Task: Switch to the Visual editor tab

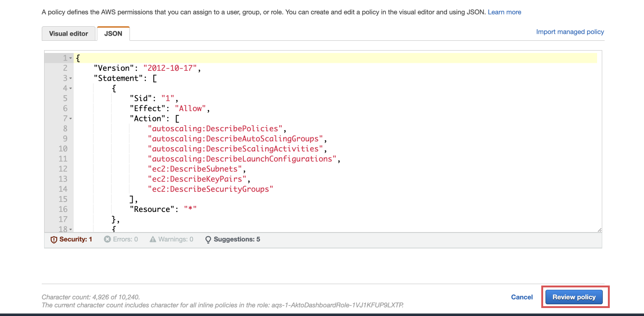Action: click(68, 33)
